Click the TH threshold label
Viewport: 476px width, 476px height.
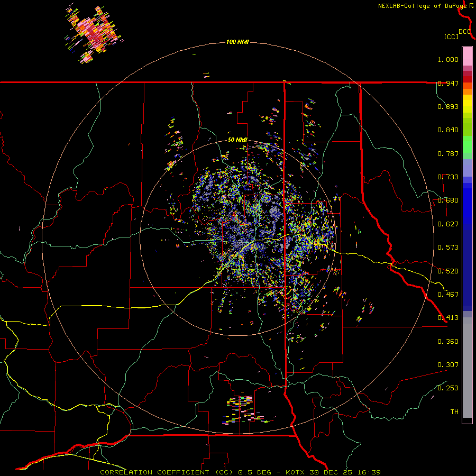click(x=454, y=412)
